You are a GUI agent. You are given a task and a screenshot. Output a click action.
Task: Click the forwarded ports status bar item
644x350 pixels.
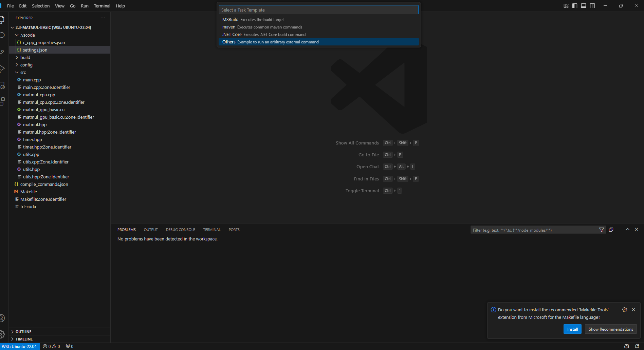(70, 346)
